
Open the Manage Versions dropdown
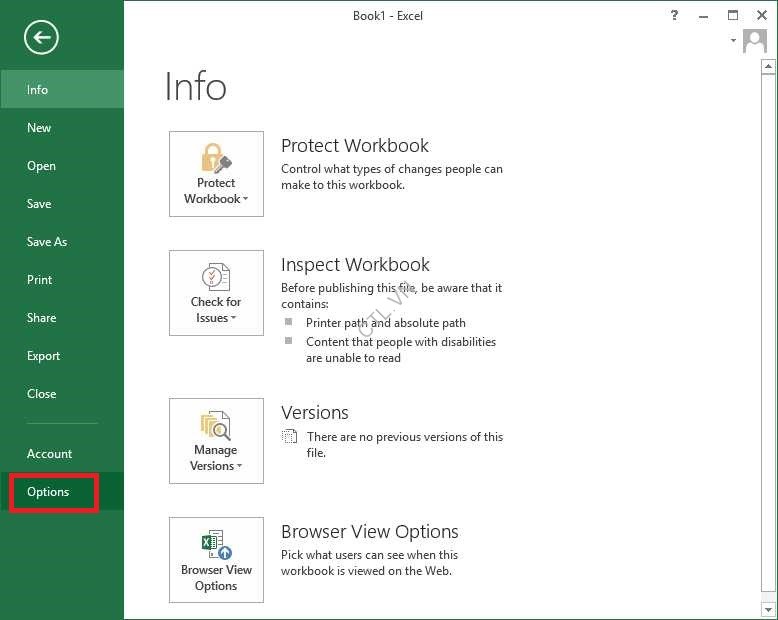(216, 441)
